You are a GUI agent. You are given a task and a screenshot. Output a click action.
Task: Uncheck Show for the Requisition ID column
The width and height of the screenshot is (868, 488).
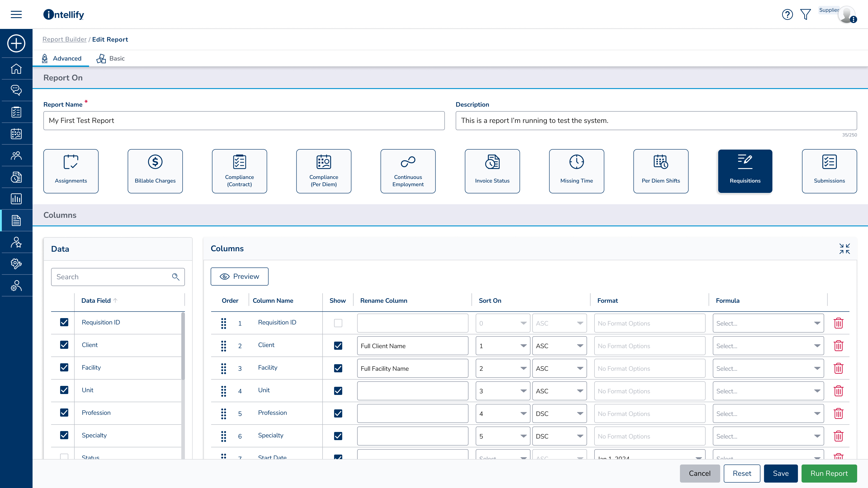click(338, 323)
